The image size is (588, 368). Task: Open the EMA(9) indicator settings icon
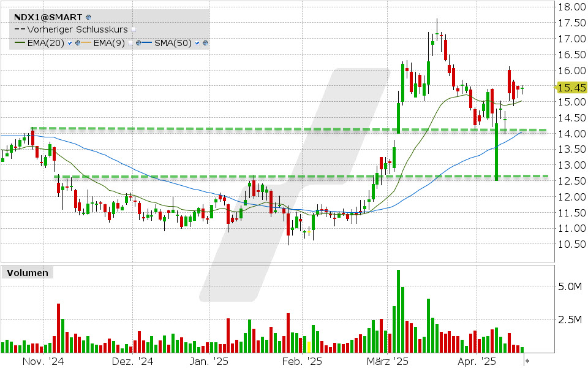(x=138, y=43)
